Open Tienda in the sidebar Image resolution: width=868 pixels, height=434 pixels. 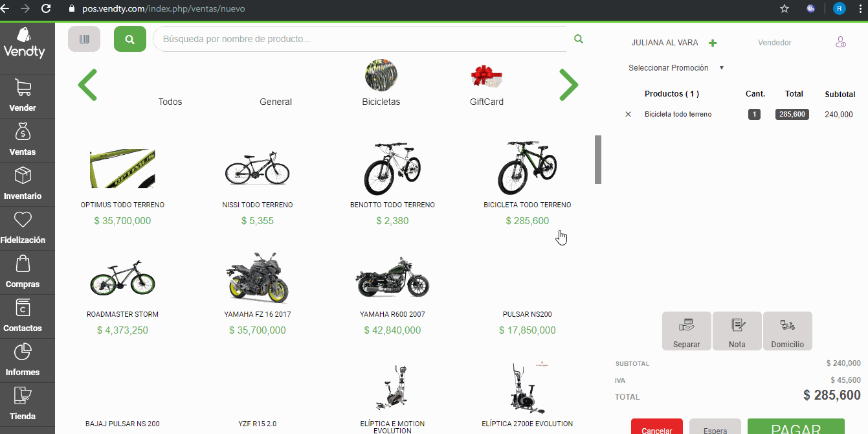[23, 404]
